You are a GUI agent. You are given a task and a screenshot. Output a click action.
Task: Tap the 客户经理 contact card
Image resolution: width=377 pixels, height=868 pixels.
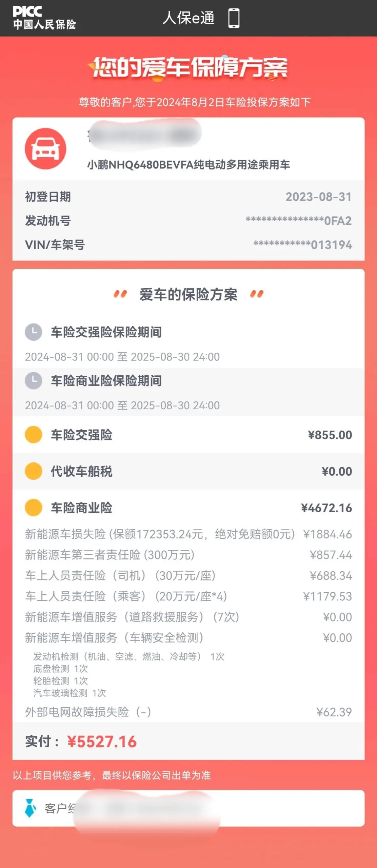(x=188, y=808)
